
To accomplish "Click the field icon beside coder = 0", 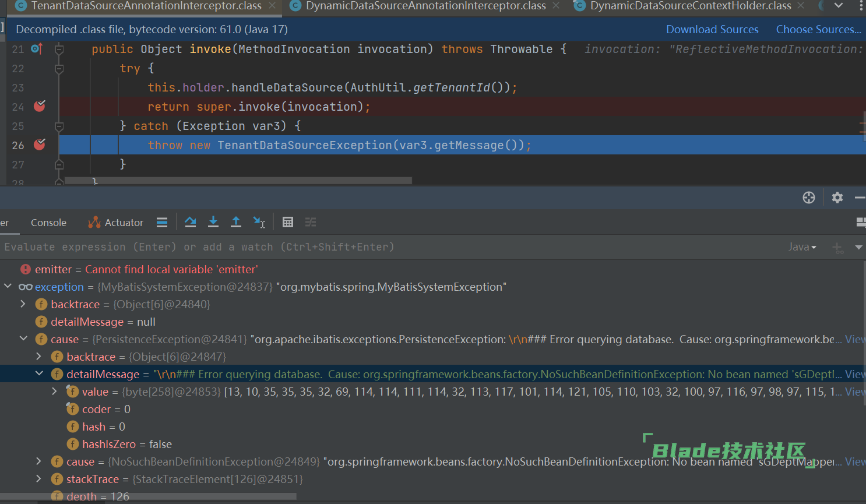I will click(73, 409).
